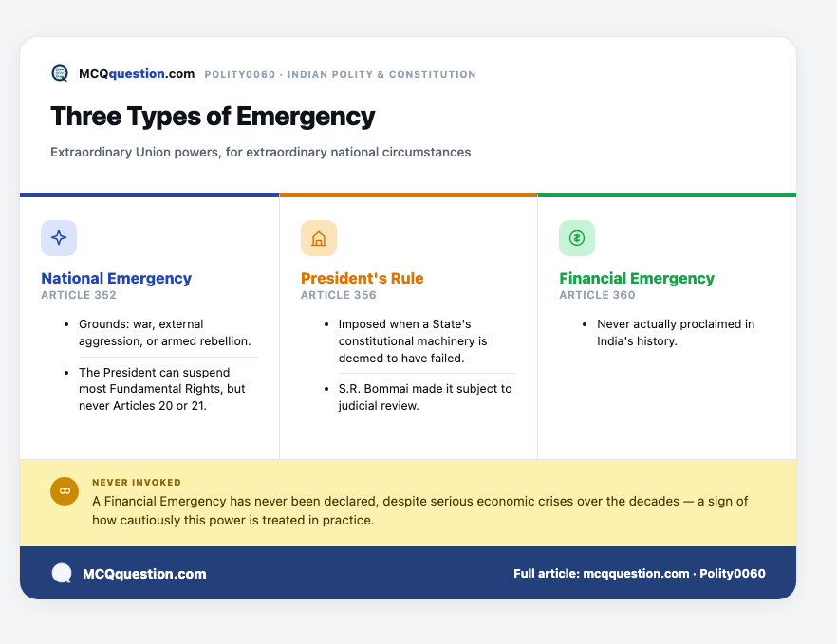Click the ARTICLE 360 label
The width and height of the screenshot is (837, 644).
click(597, 295)
